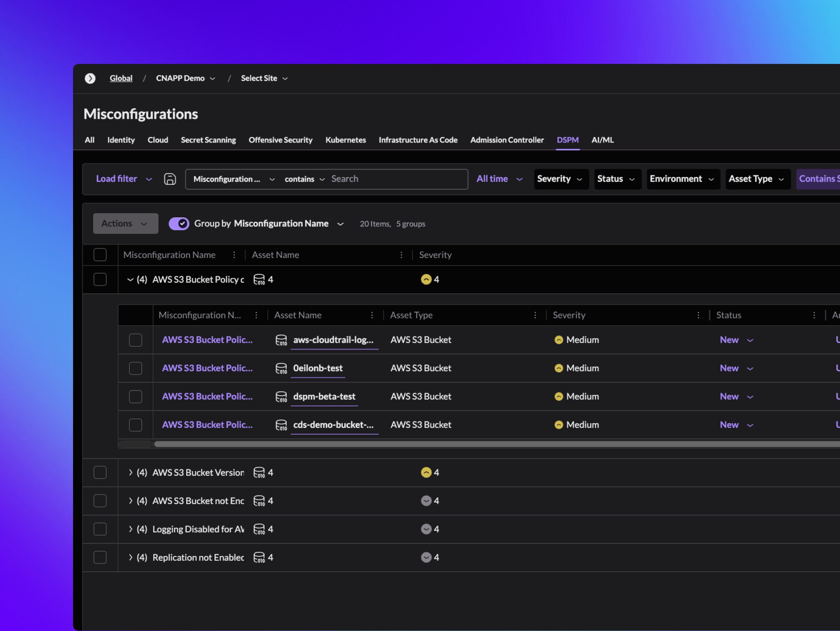Click low severity badge in Replication not Enabled group
Screen dimensions: 840x631
coord(426,558)
